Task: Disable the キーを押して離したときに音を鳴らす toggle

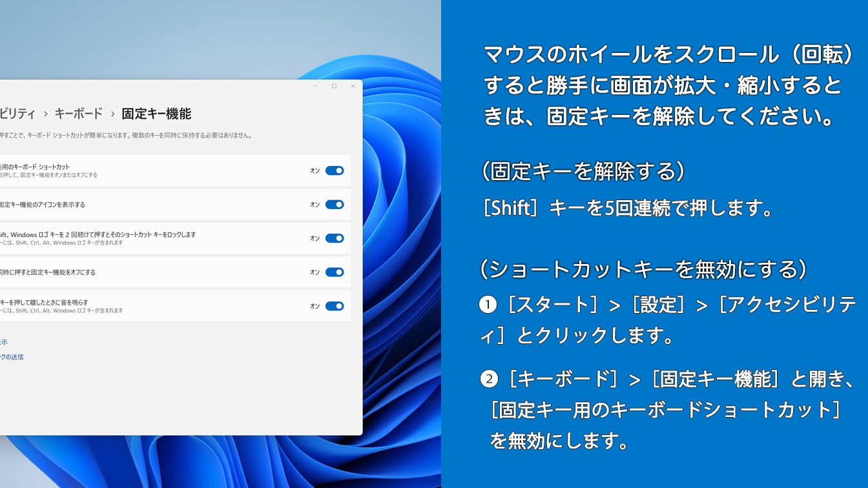Action: pos(334,306)
